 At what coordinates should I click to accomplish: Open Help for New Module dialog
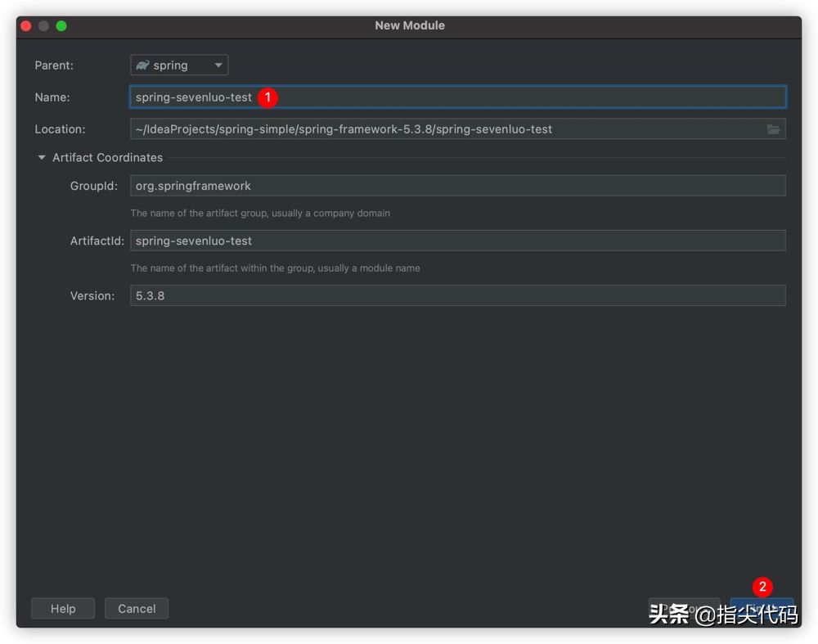(63, 609)
